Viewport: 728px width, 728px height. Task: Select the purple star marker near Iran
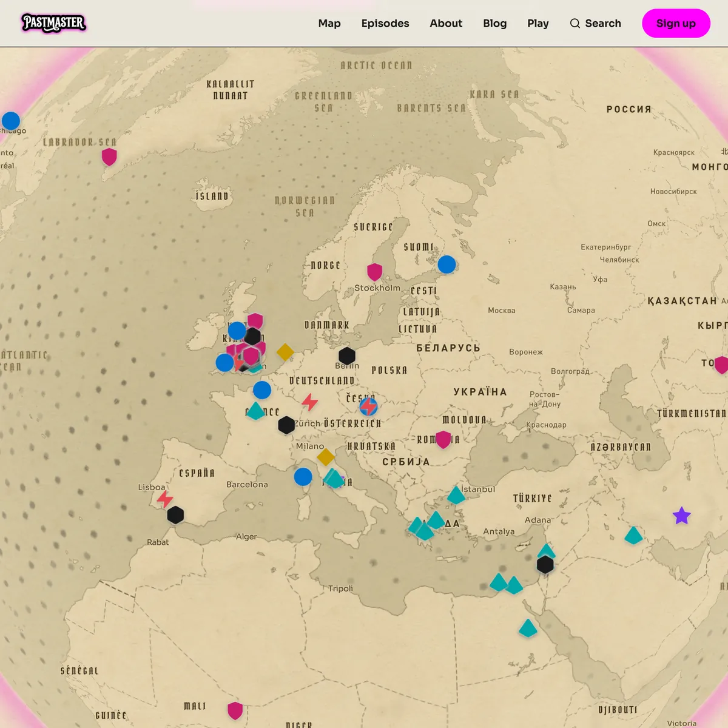click(x=682, y=516)
